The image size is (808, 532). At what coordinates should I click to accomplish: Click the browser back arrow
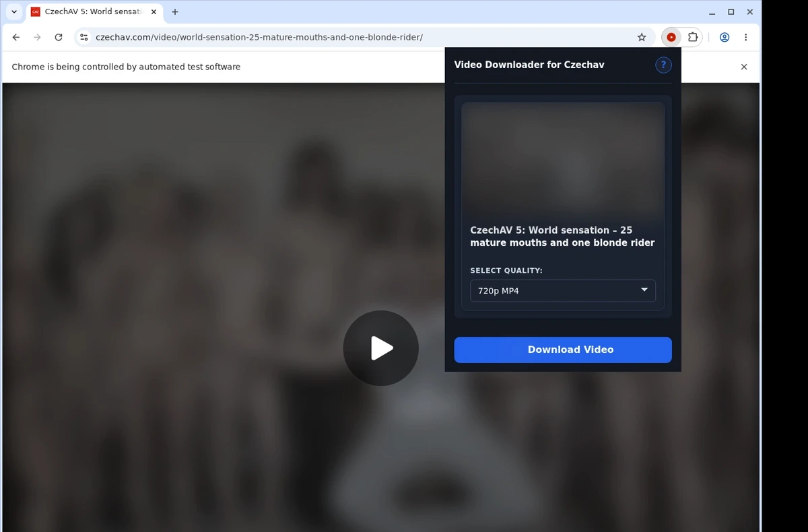16,38
